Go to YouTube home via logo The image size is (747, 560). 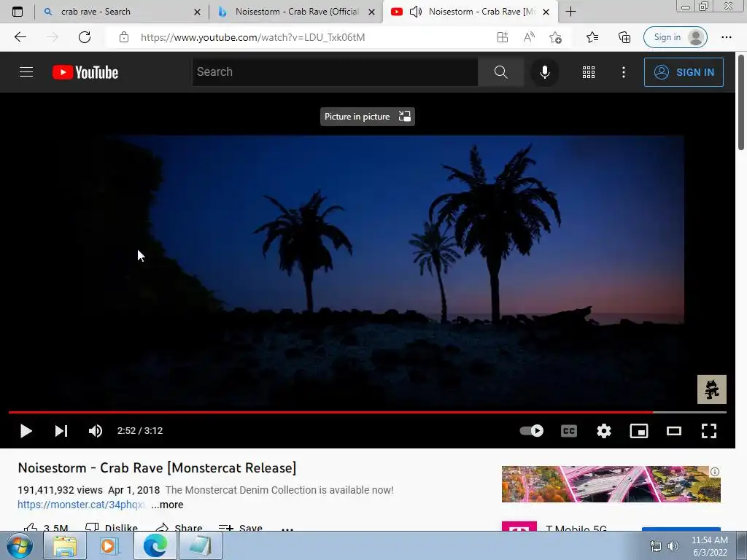coord(85,72)
